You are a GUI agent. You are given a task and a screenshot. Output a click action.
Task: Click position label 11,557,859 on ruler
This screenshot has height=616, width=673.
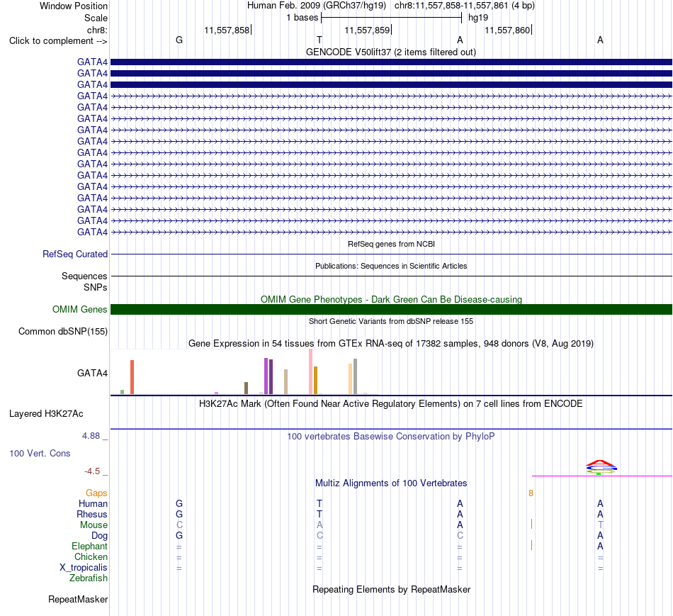pos(367,30)
